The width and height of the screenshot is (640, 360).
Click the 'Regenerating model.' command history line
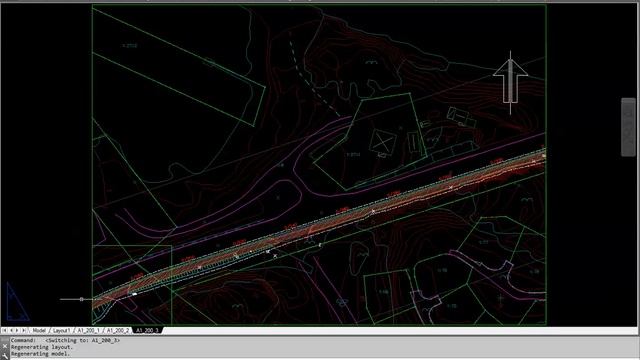tap(40, 354)
